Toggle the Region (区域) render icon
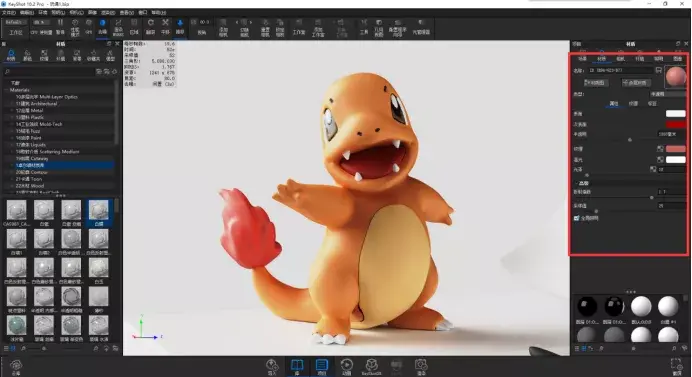This screenshot has width=692, height=377. click(134, 26)
